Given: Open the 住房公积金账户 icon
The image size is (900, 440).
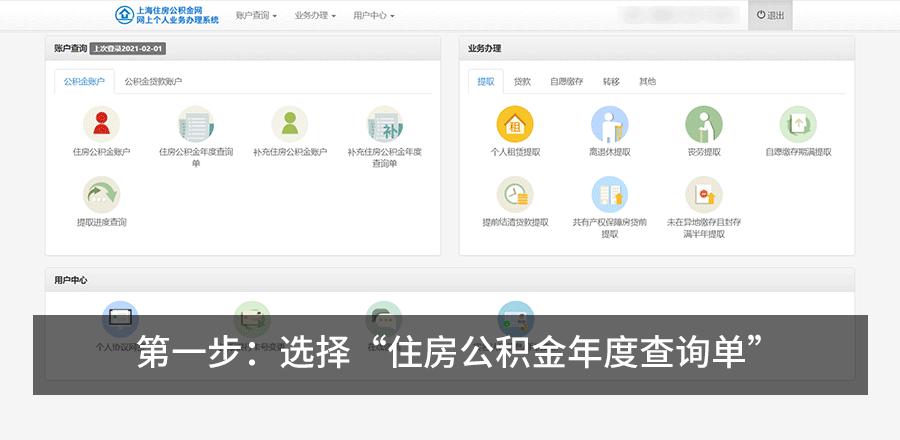Looking at the screenshot, I should (x=101, y=124).
